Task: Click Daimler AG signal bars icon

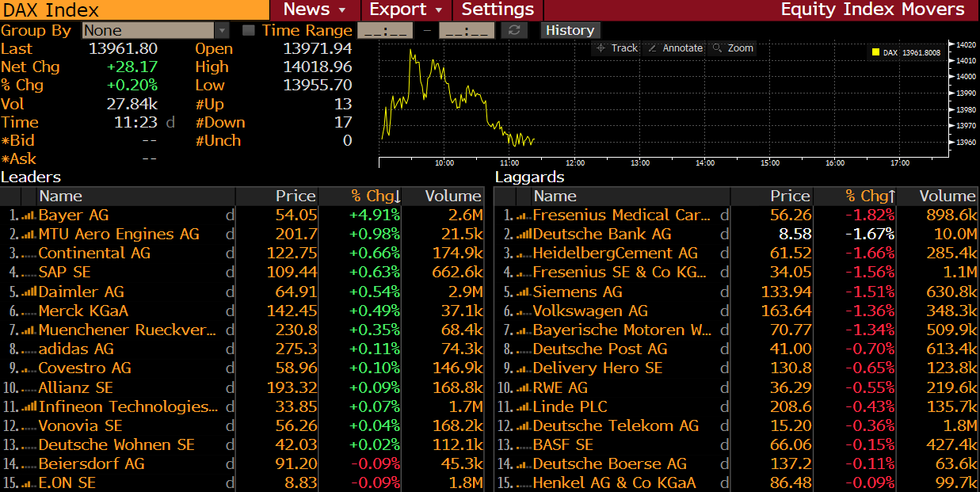Action: click(x=29, y=292)
